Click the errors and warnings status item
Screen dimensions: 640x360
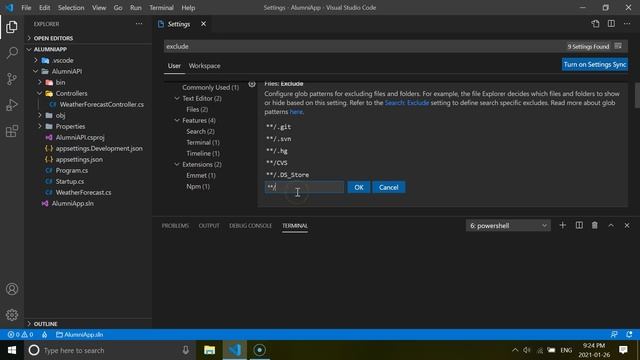tap(20, 335)
